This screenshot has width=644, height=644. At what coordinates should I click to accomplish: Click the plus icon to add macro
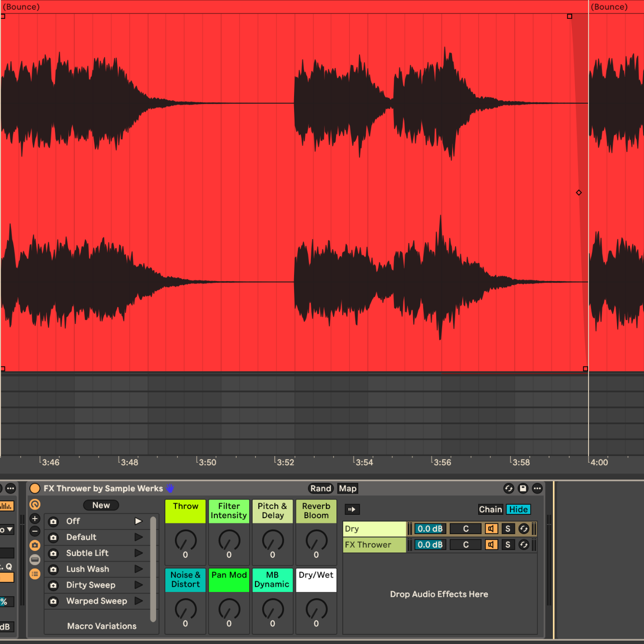click(35, 519)
